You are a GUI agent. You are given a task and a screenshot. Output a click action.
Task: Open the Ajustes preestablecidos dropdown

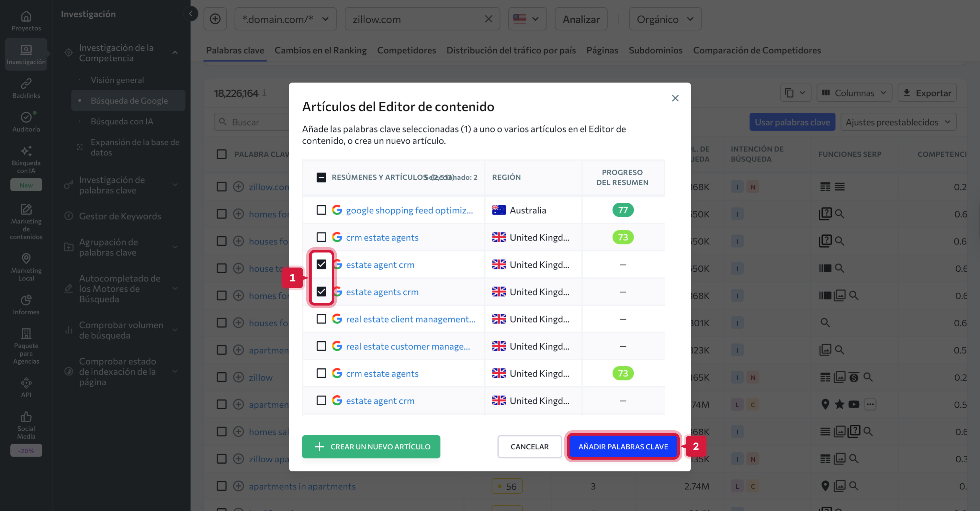coord(898,122)
